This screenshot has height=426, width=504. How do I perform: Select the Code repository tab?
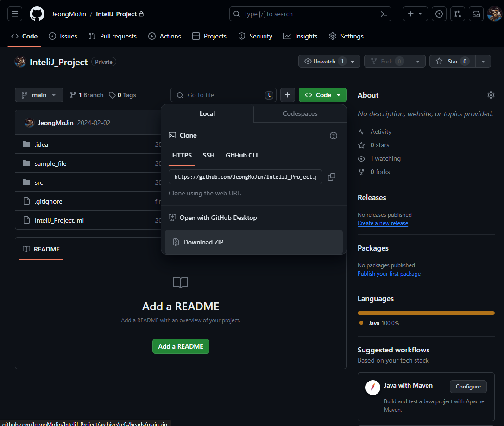coord(25,36)
